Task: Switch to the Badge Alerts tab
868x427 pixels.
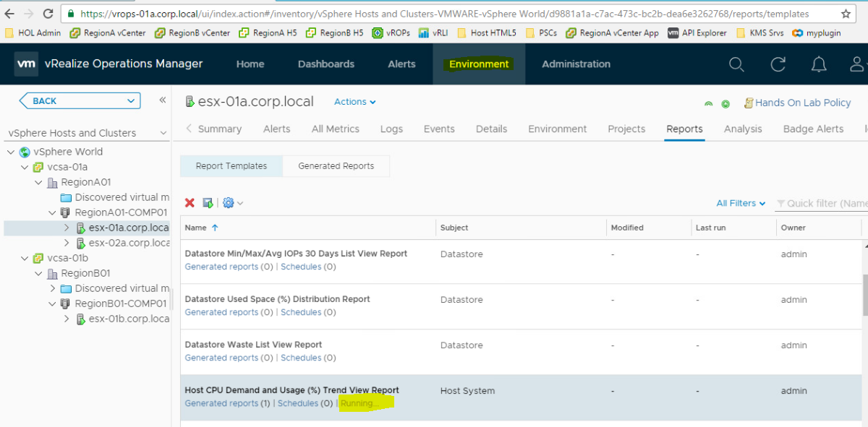Action: pos(813,129)
